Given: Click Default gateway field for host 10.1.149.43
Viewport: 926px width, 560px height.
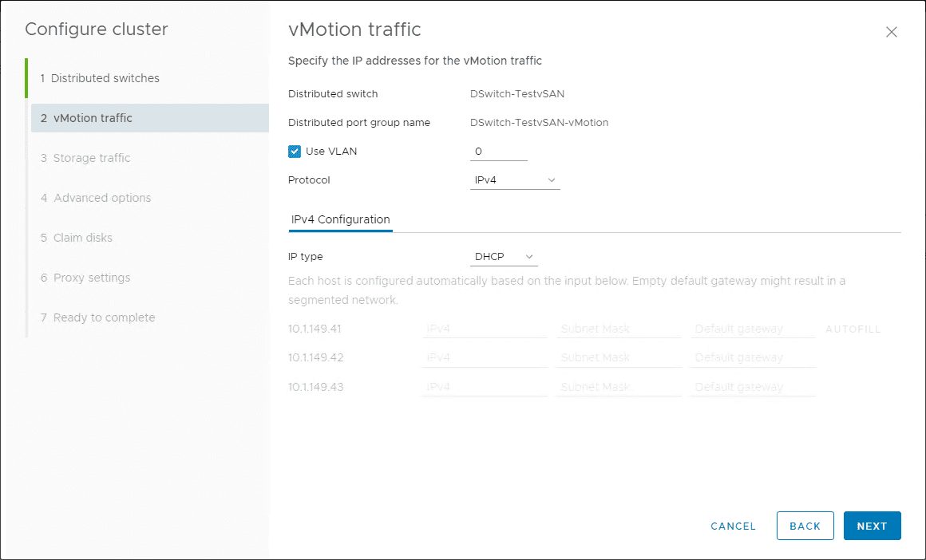Looking at the screenshot, I should tap(752, 387).
